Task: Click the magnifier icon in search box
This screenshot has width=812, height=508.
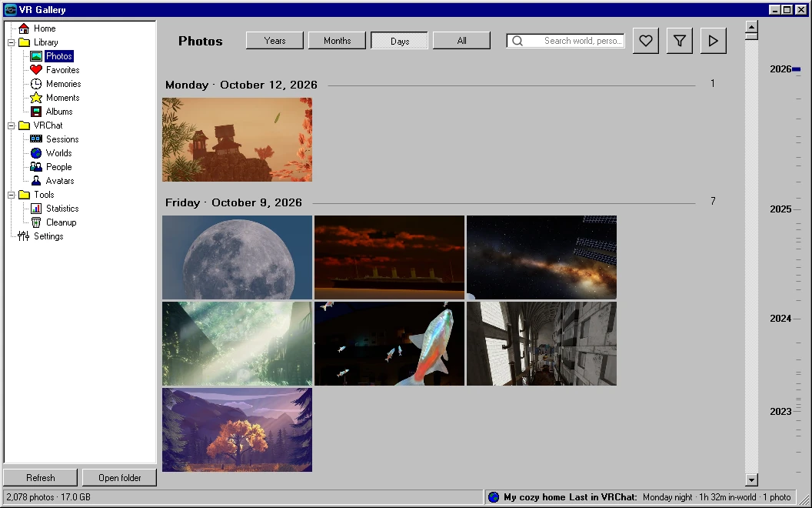Action: click(517, 41)
